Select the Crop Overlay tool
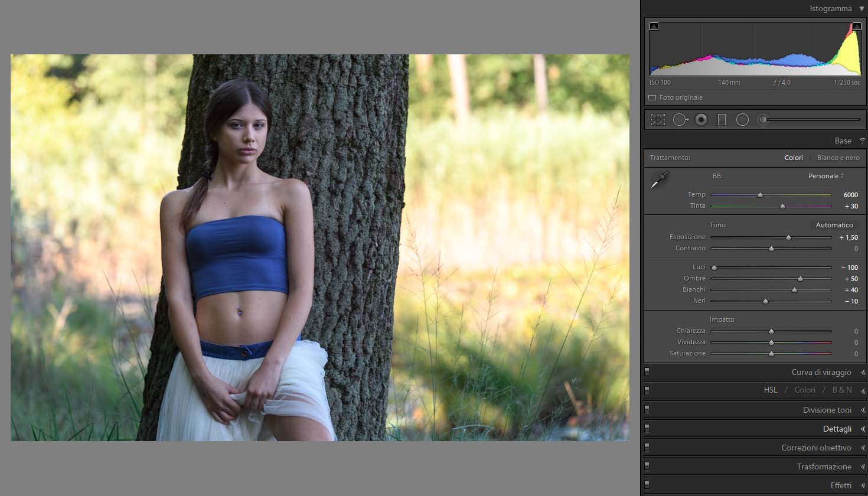This screenshot has height=496, width=868. (658, 120)
